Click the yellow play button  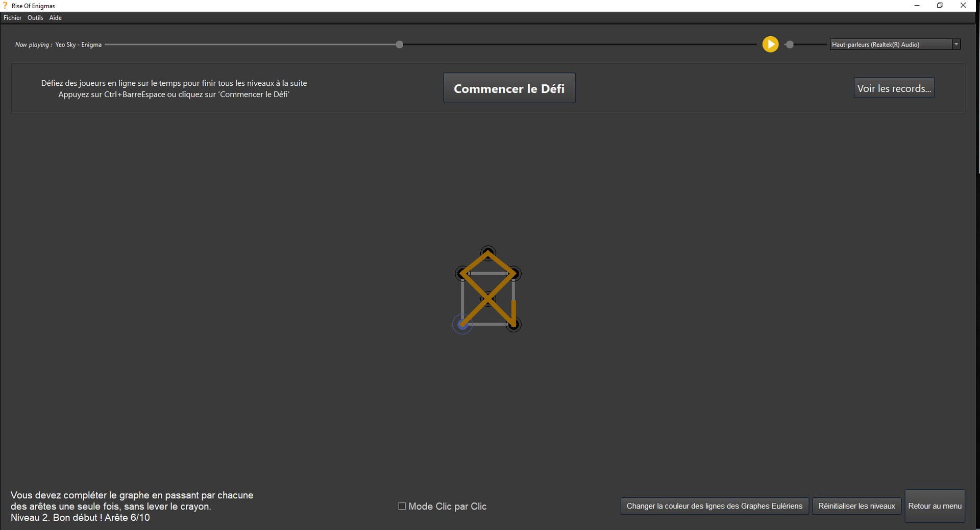pyautogui.click(x=770, y=44)
